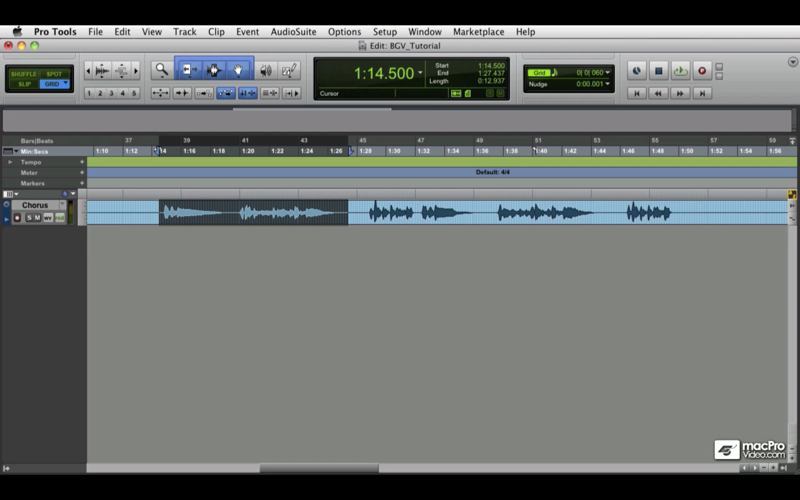Screen dimensions: 800x500
Task: Add tempo change with Tempo plus button
Action: (82, 162)
